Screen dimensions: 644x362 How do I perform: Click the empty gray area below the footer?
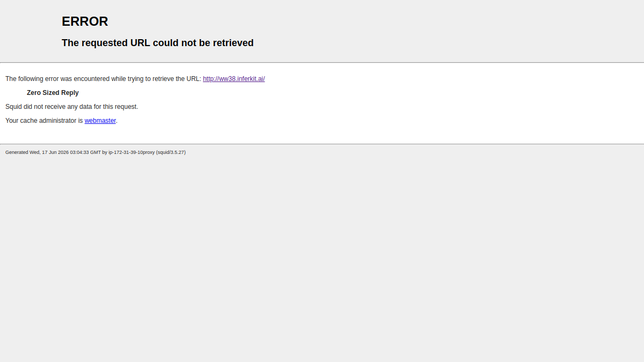(x=322, y=257)
